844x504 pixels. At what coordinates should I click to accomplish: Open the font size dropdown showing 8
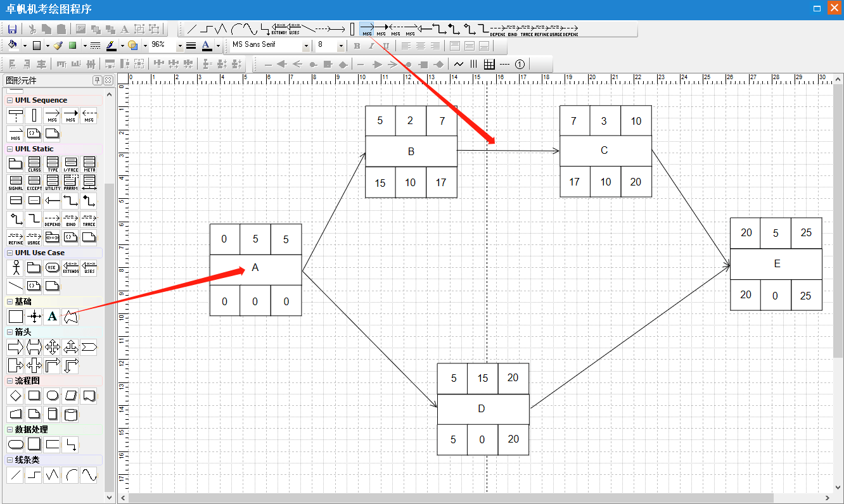341,46
